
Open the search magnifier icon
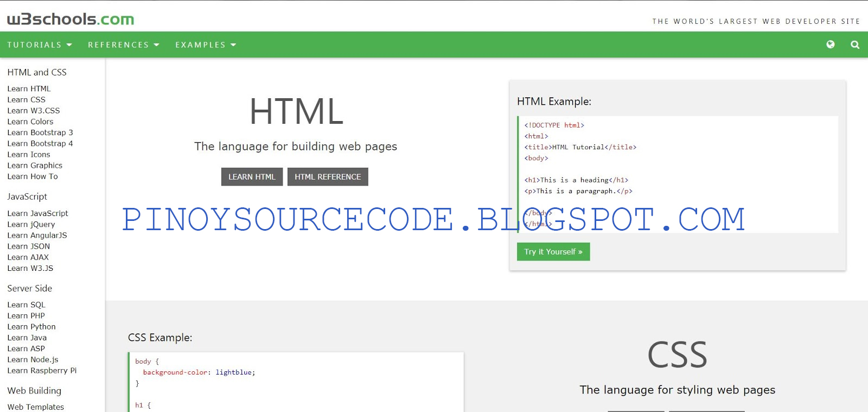pyautogui.click(x=855, y=45)
